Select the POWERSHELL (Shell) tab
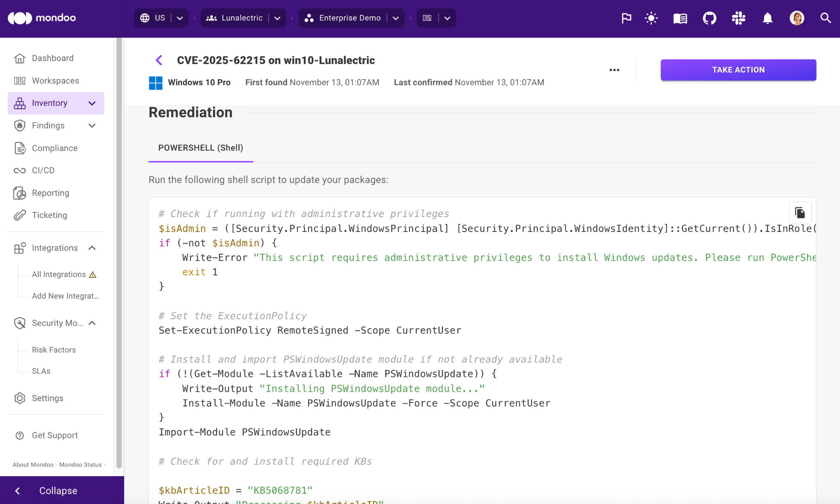The width and height of the screenshot is (840, 504). pos(201,148)
